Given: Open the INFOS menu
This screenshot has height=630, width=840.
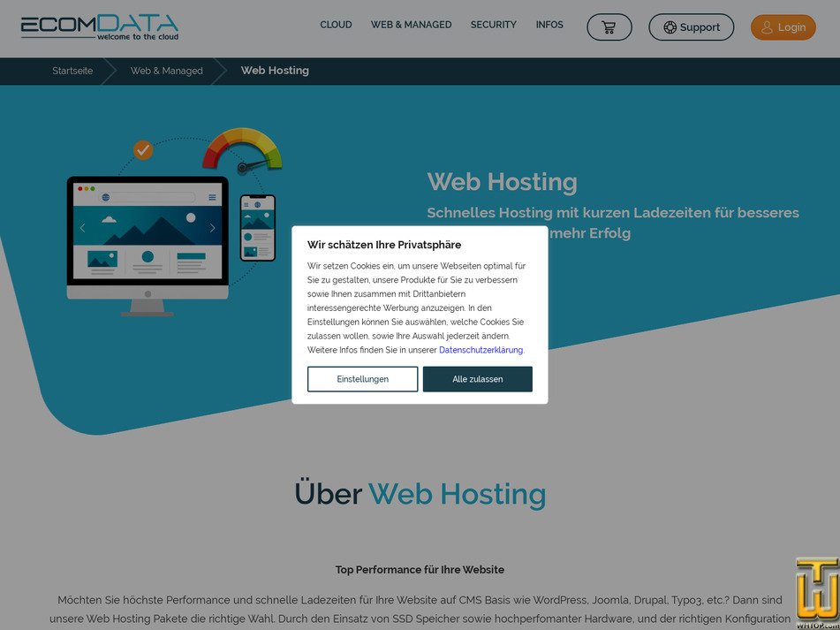Looking at the screenshot, I should [549, 25].
